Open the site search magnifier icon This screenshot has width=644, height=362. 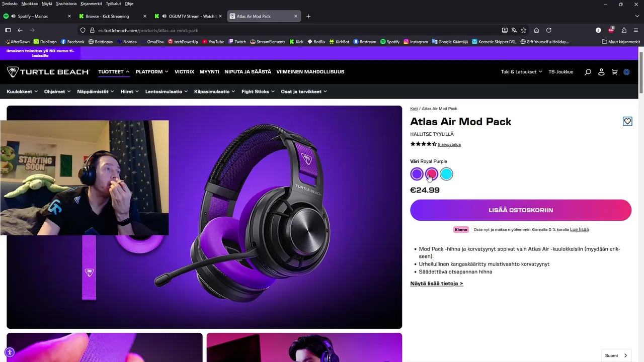click(588, 72)
